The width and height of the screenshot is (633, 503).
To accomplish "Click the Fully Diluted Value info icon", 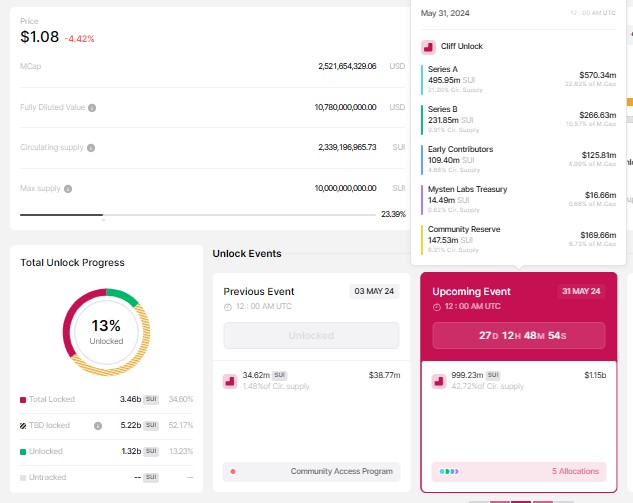I will click(x=92, y=108).
